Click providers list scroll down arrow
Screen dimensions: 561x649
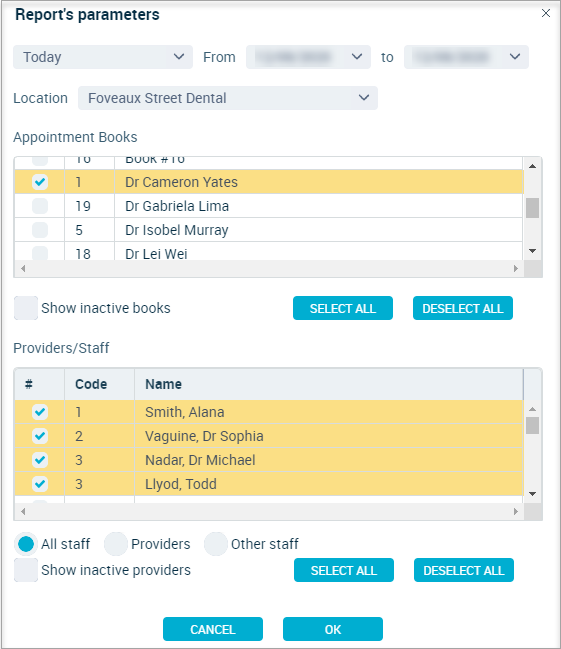[532, 494]
